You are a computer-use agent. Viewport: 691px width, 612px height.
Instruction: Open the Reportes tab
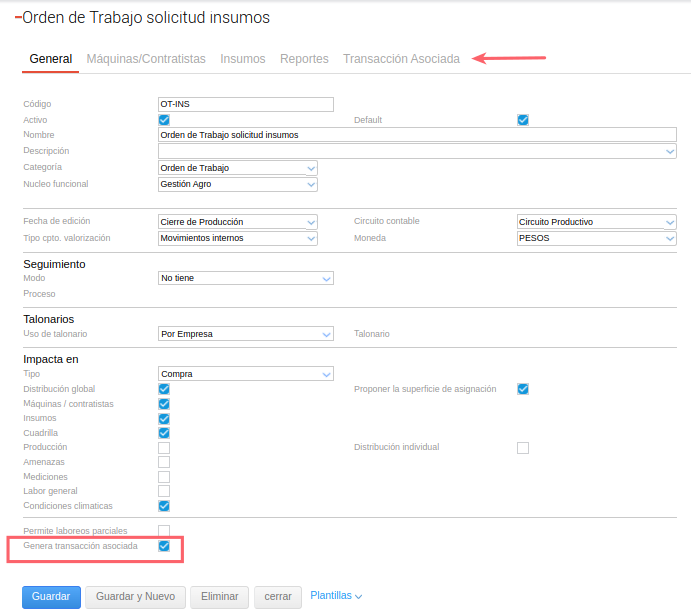coord(304,59)
